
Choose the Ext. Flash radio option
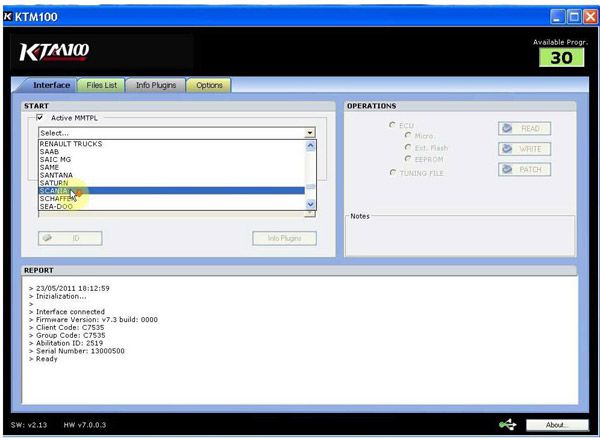point(408,147)
